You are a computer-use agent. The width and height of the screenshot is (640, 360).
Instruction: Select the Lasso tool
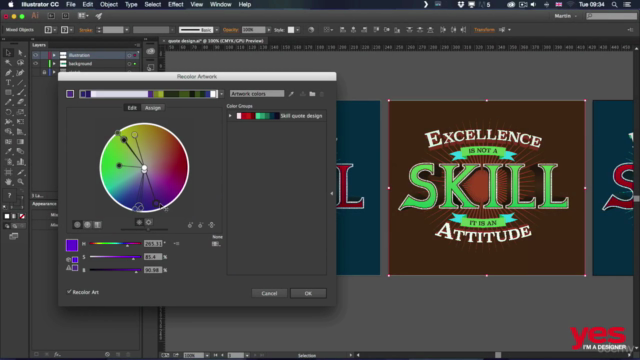point(20,62)
